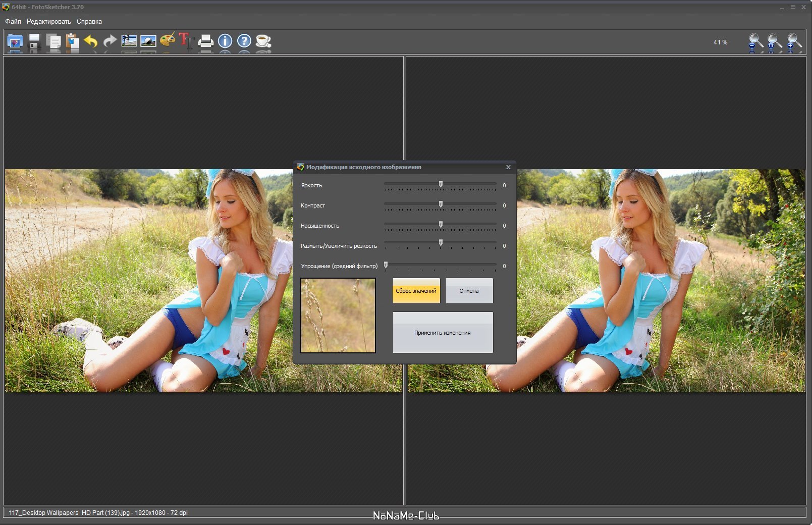Open the Справка menu

click(89, 21)
